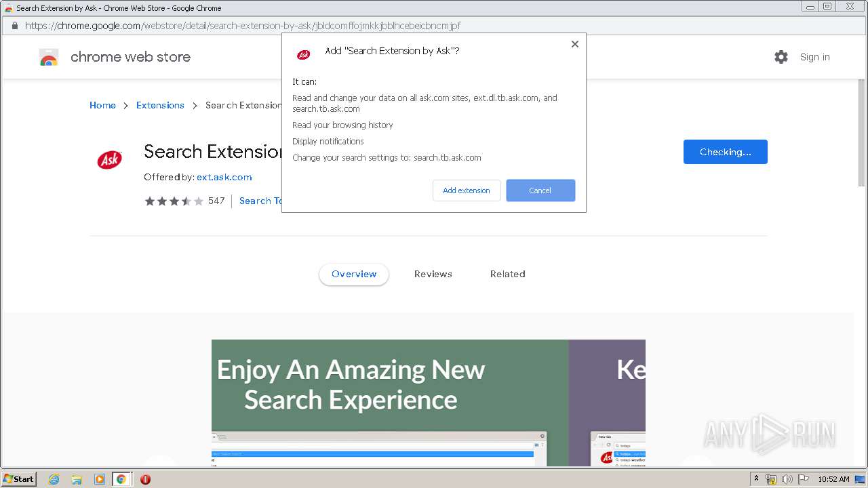
Task: Click Chrome taskbar icon
Action: (x=121, y=479)
